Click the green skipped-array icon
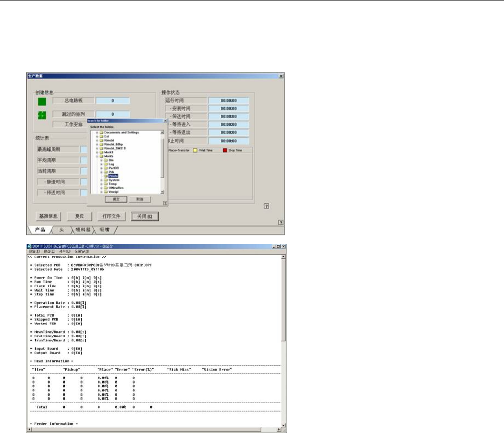Viewport: 504px width, 433px height. tap(42, 115)
